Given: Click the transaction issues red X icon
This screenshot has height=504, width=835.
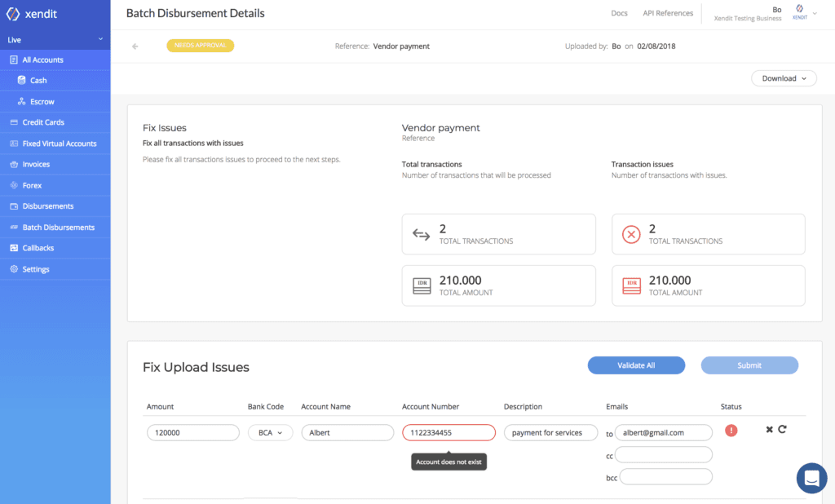Looking at the screenshot, I should pos(631,235).
